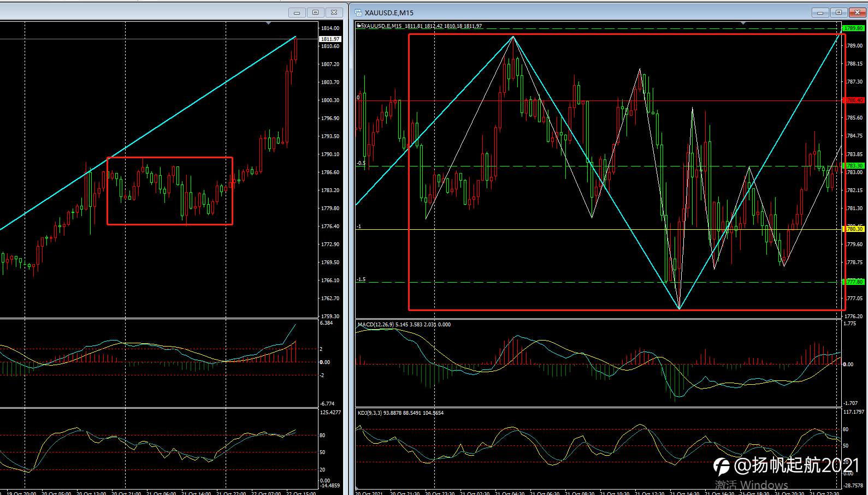
Task: Click the yellow 1780.30 price level label
Action: click(853, 229)
